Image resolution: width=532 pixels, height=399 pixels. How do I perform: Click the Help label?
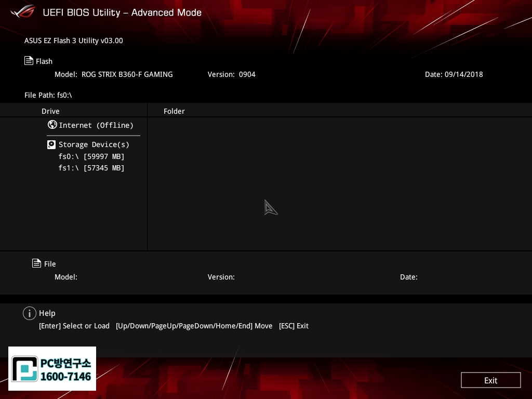pyautogui.click(x=47, y=313)
